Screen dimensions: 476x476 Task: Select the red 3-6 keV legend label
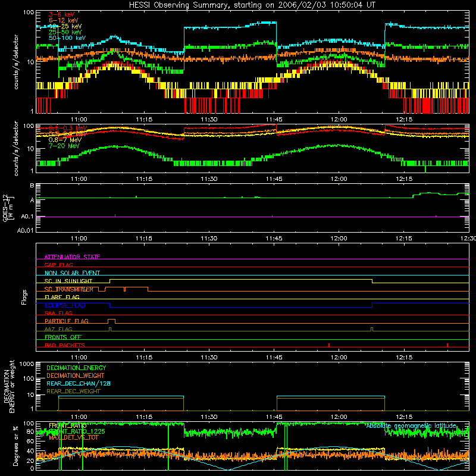point(62,14)
